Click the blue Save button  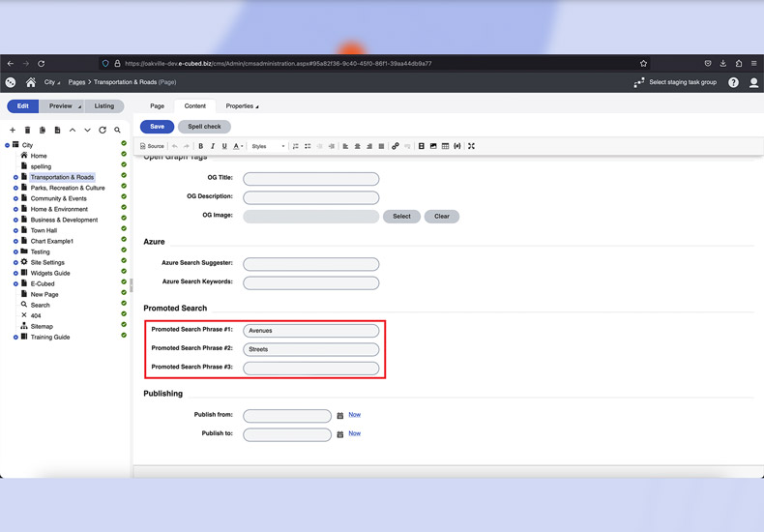click(x=157, y=127)
